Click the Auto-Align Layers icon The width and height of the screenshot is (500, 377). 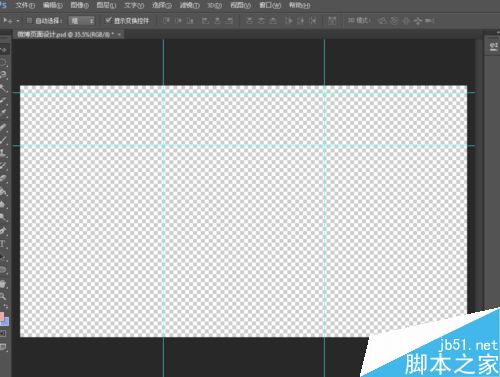[x=332, y=21]
